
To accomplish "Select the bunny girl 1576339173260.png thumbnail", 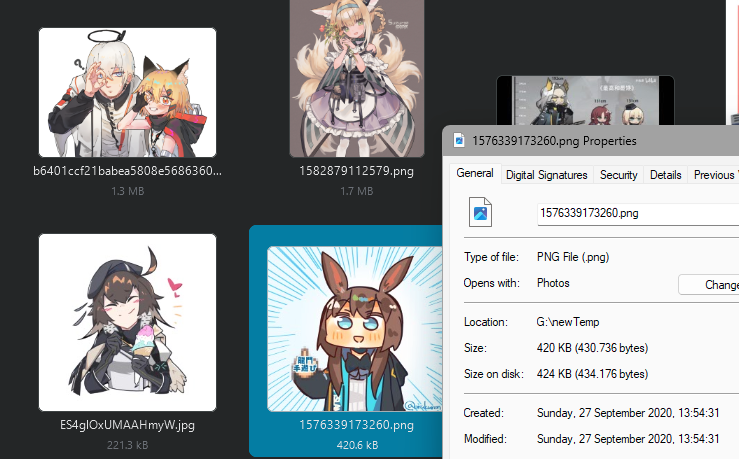I will 354,328.
